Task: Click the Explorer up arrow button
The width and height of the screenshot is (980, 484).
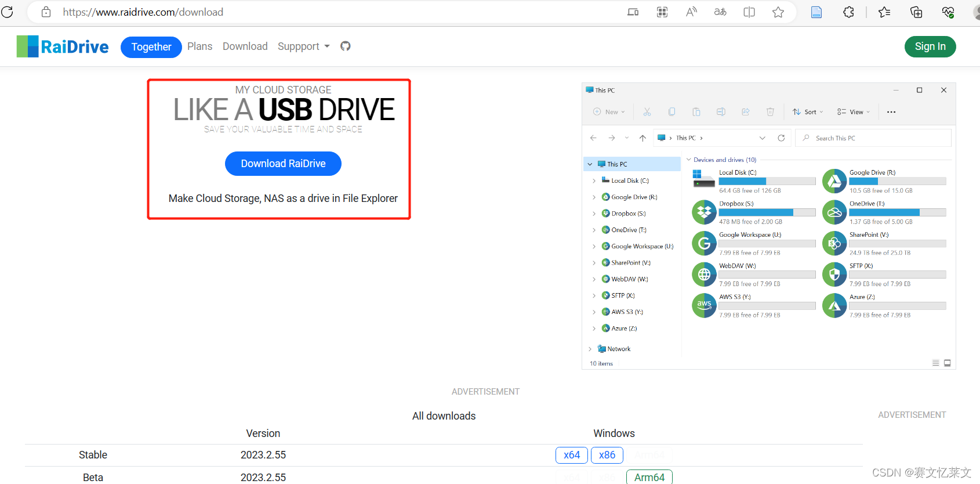Action: [x=643, y=138]
